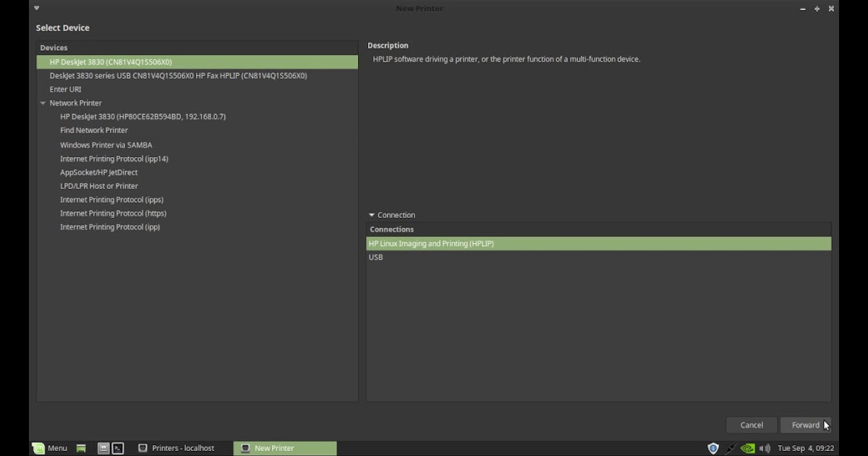Open the network connection tray icon
The image size is (868, 456).
point(731,448)
